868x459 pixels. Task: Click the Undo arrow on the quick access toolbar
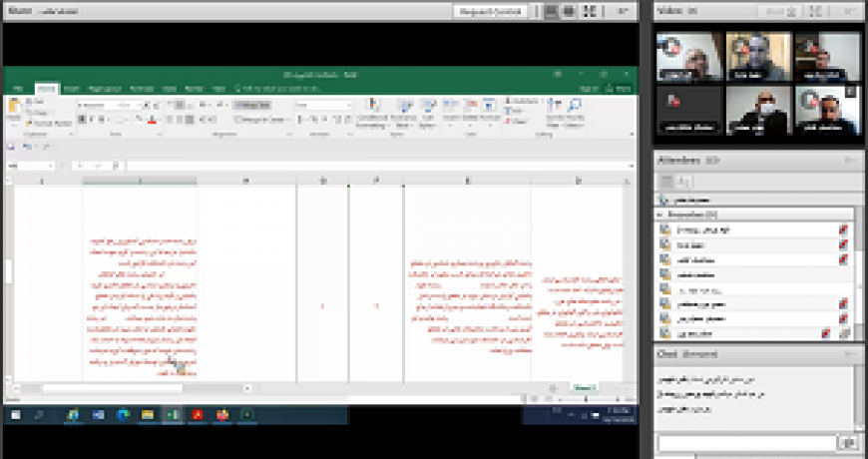[x=27, y=147]
